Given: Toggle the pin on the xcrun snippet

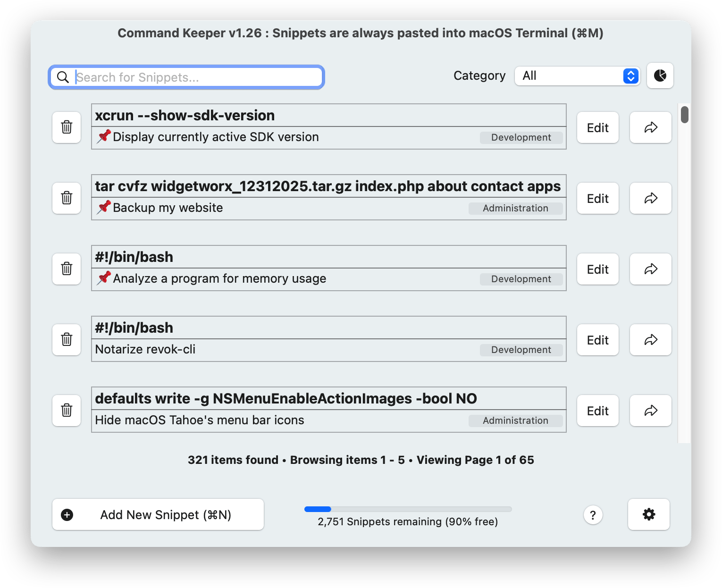Looking at the screenshot, I should tap(104, 136).
